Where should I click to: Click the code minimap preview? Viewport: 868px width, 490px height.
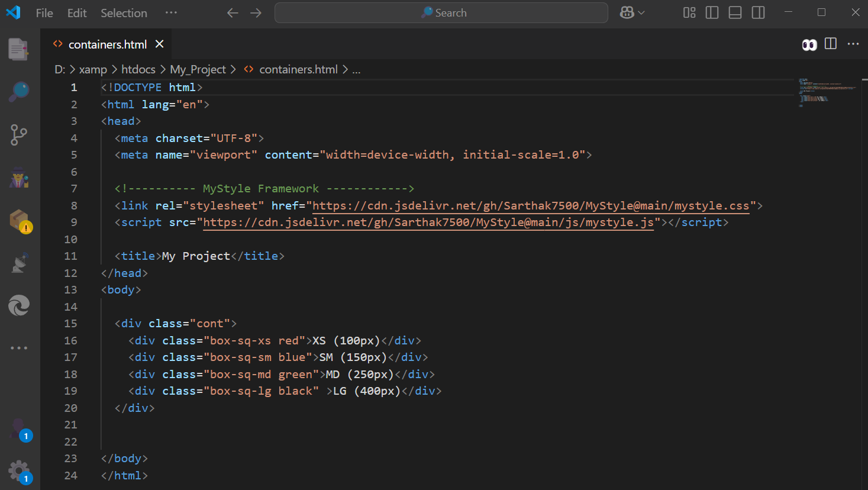827,92
